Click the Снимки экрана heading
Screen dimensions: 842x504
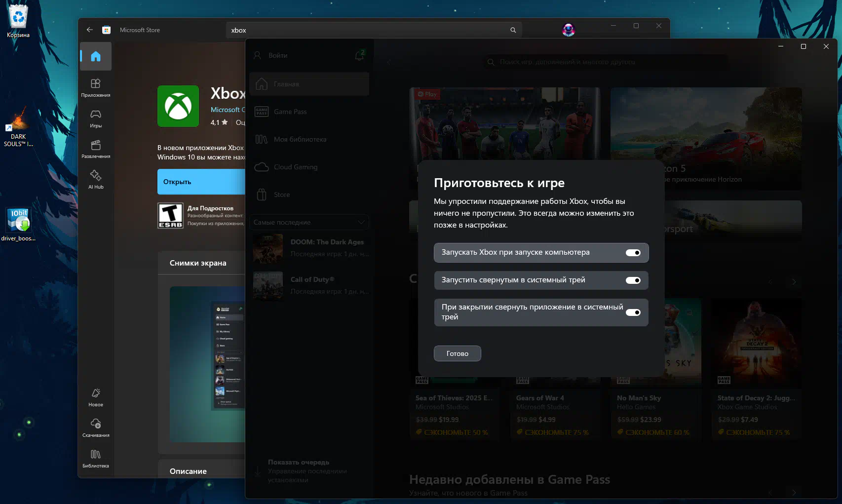pyautogui.click(x=198, y=263)
